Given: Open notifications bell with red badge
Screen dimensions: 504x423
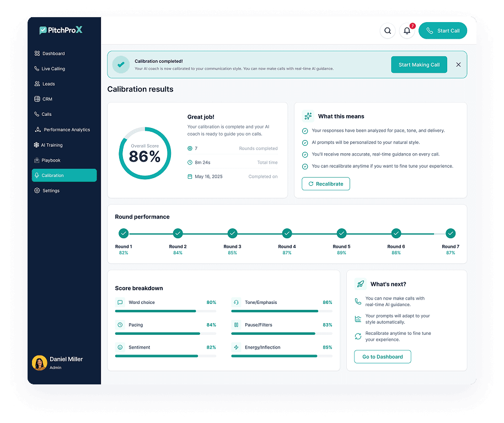Looking at the screenshot, I should coord(407,30).
